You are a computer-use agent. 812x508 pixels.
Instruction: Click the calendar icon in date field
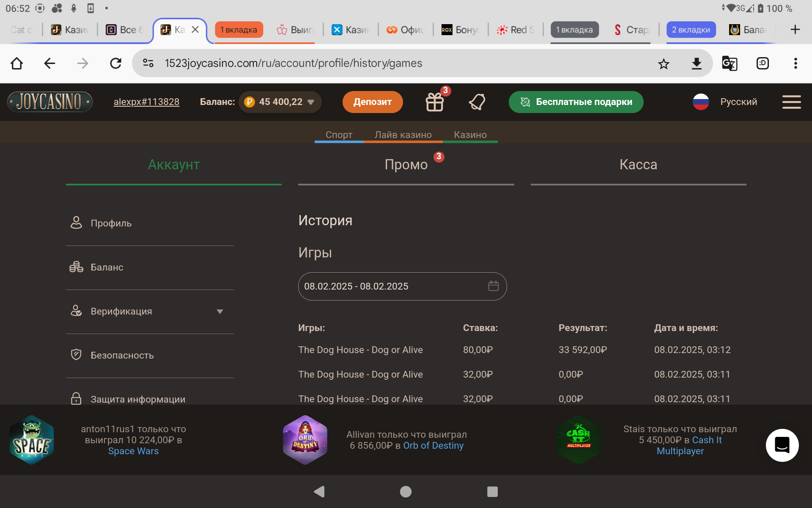[493, 286]
